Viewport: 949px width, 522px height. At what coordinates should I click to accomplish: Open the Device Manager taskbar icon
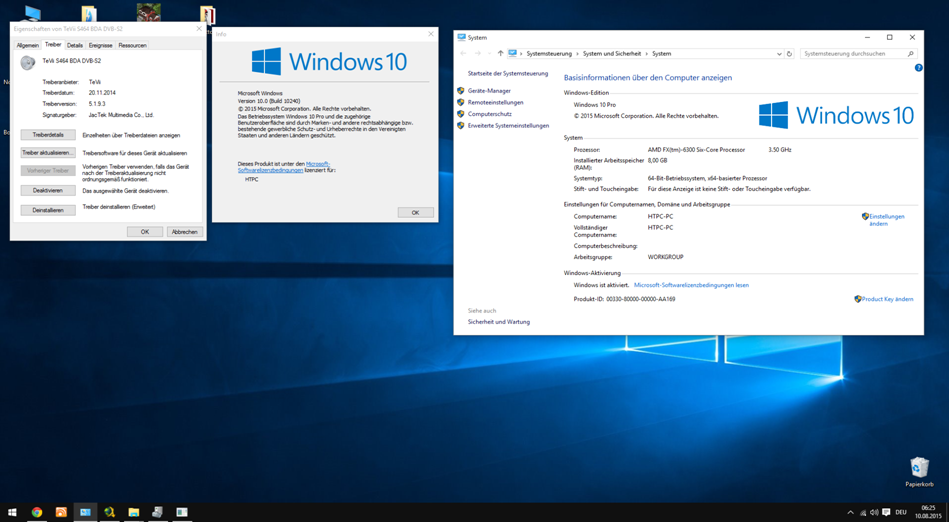tap(157, 512)
